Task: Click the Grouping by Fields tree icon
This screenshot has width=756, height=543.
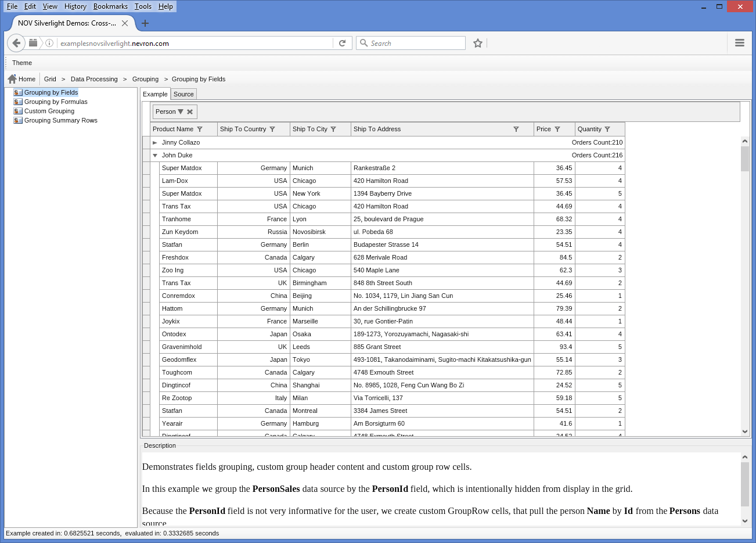Action: point(18,92)
